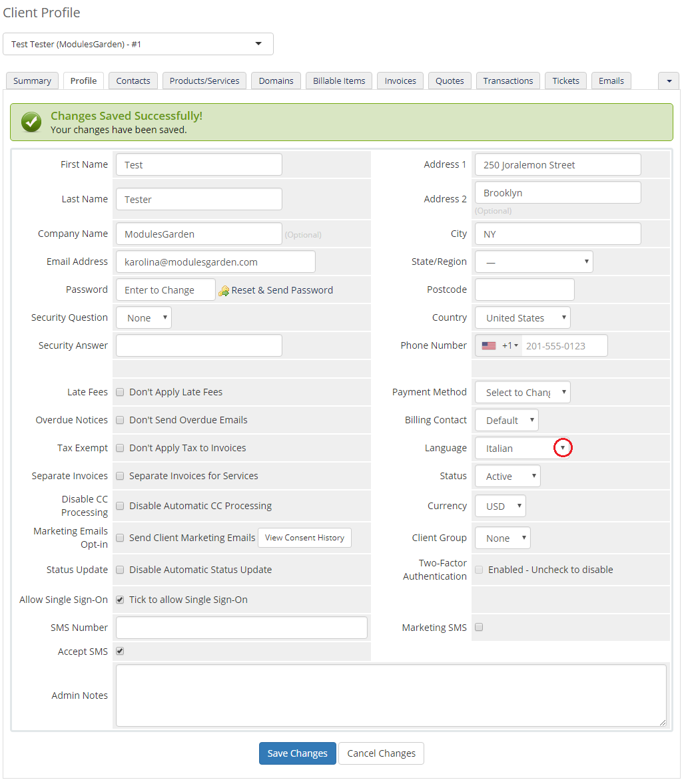The width and height of the screenshot is (682, 784).
Task: Click the Address 2 field containing Brooklyn
Action: (558, 193)
